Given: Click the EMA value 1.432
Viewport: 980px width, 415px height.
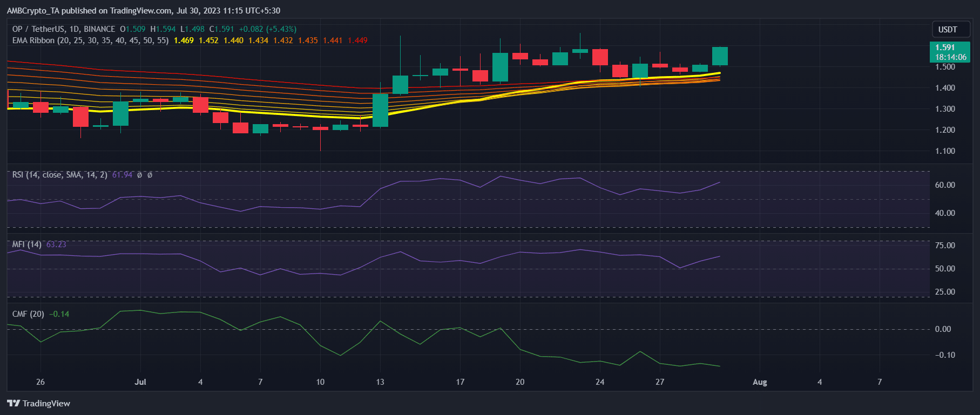Looking at the screenshot, I should (x=283, y=40).
